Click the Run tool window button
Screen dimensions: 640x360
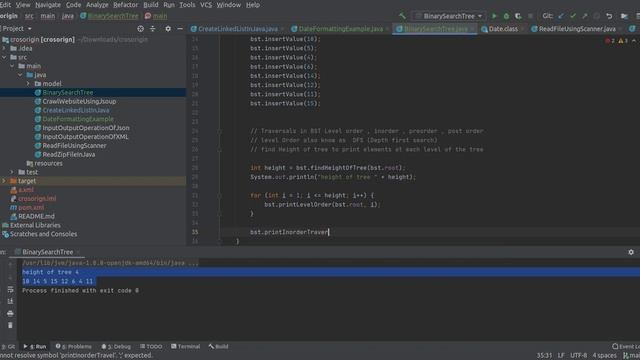point(35,346)
